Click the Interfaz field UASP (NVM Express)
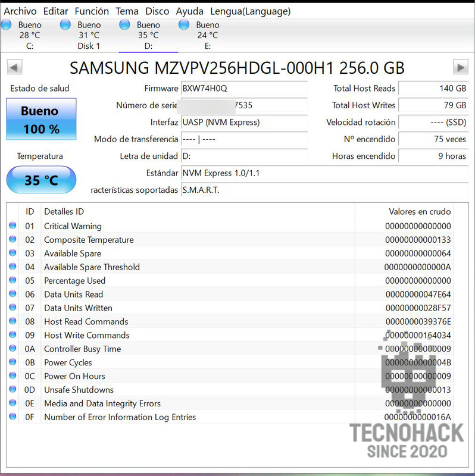The height and width of the screenshot is (476, 475). [x=244, y=123]
